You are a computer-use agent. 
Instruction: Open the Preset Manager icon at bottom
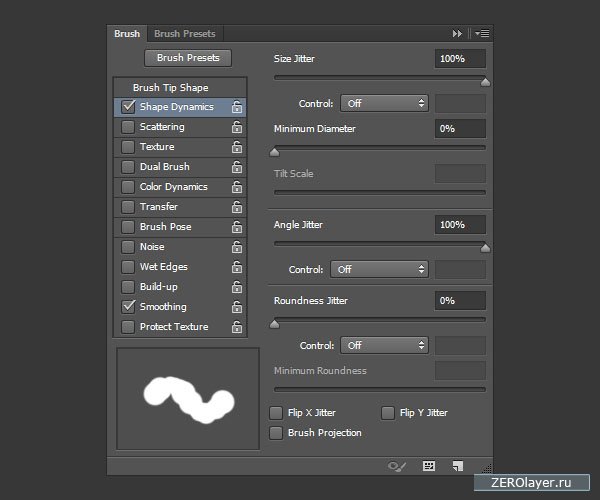[x=429, y=466]
